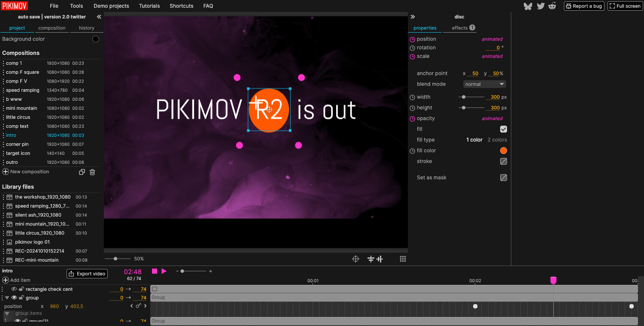The width and height of the screenshot is (644, 326).
Task: Open the Tutorials menu
Action: (x=149, y=6)
